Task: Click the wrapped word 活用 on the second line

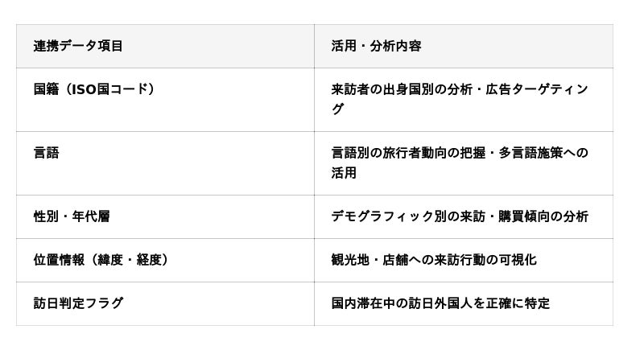Action: pos(344,173)
